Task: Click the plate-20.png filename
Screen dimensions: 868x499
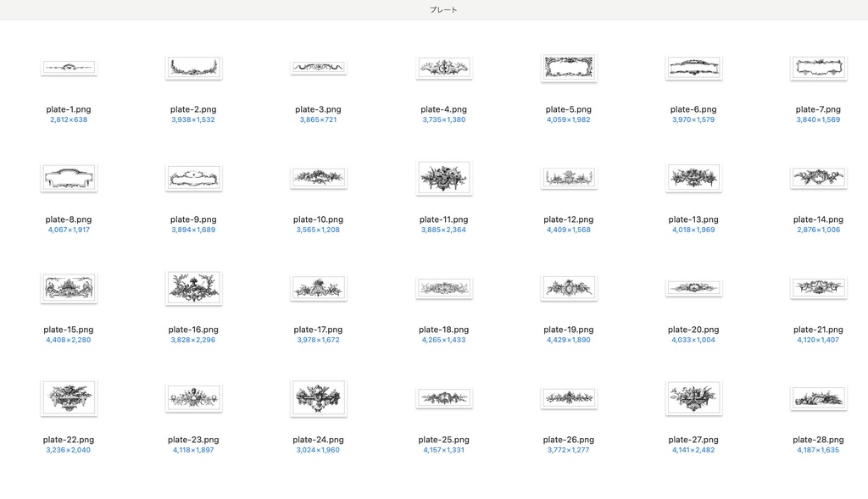Action: [693, 330]
